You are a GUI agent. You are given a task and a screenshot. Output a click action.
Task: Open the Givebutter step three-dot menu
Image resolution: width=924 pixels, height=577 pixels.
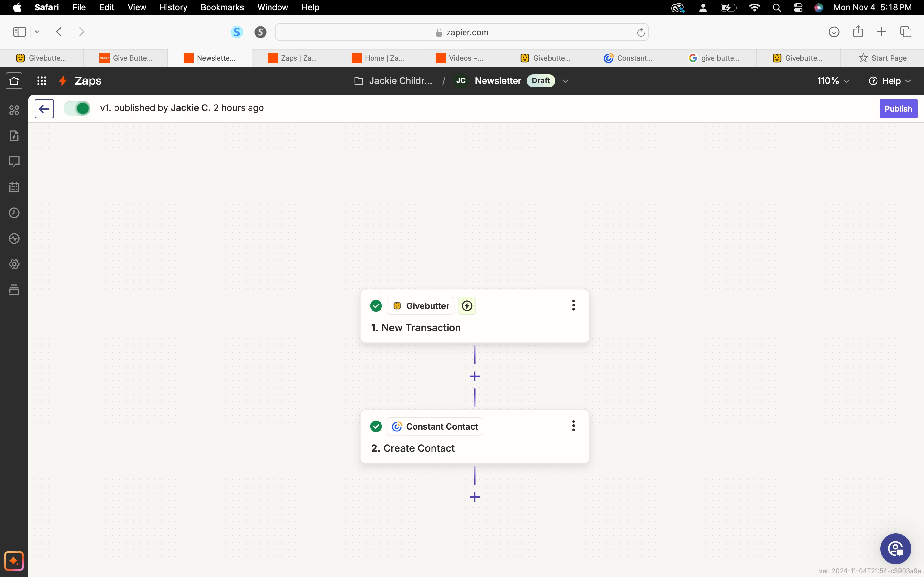pos(573,305)
